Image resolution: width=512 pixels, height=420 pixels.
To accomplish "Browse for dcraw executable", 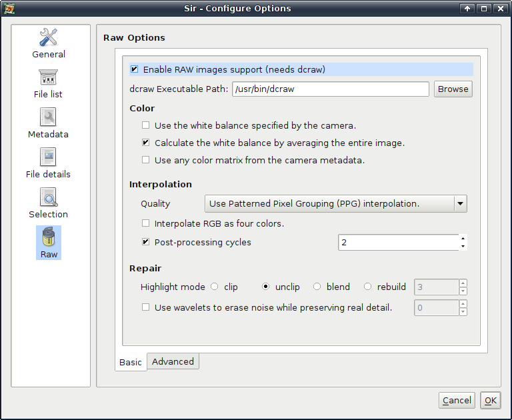I will point(453,89).
